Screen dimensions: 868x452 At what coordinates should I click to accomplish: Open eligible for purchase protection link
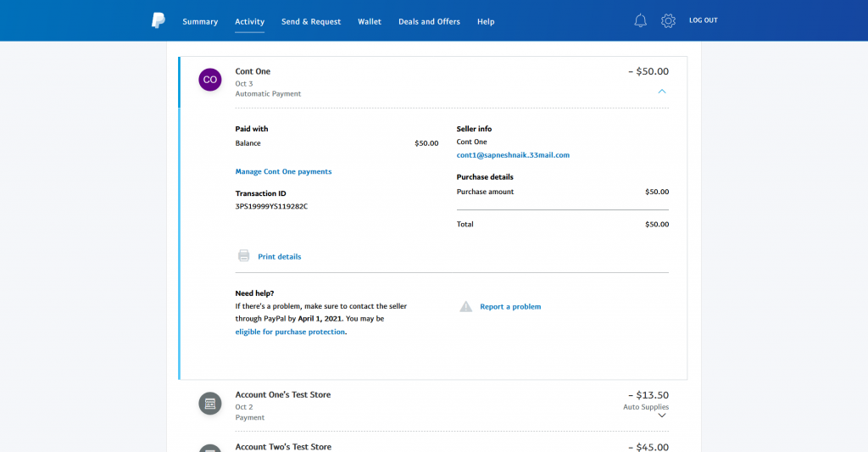point(290,332)
